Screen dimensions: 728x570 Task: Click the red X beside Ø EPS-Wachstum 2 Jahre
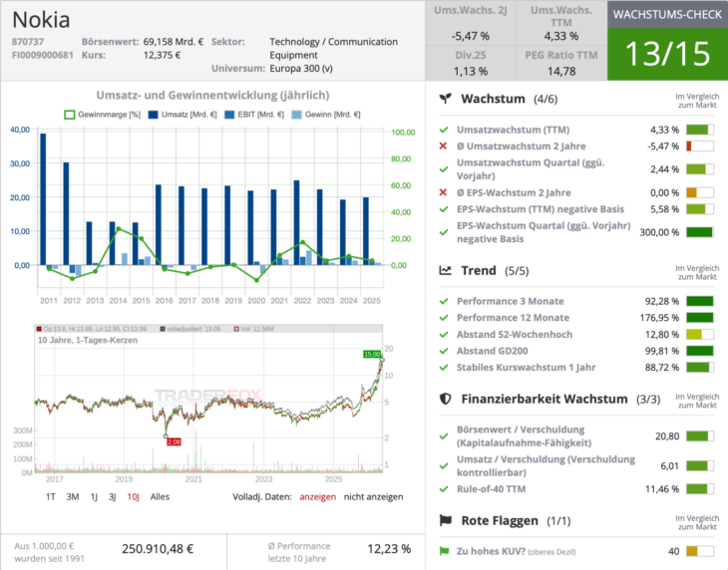pos(443,192)
